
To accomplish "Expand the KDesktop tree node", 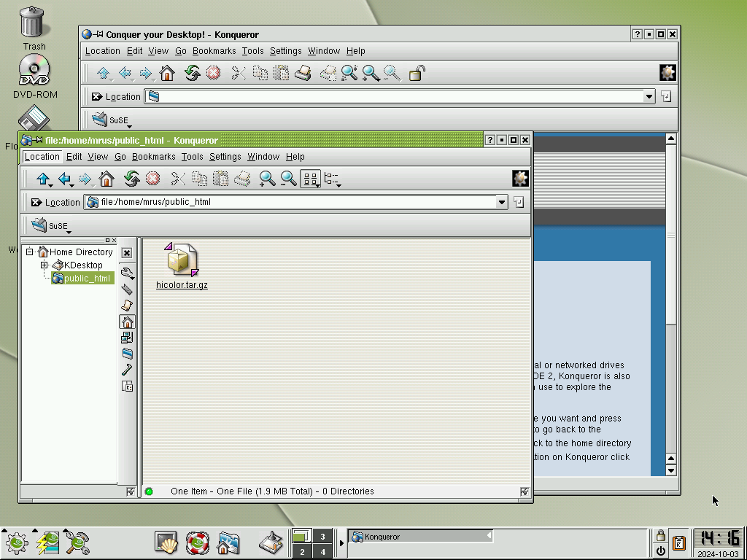I will 44,265.
